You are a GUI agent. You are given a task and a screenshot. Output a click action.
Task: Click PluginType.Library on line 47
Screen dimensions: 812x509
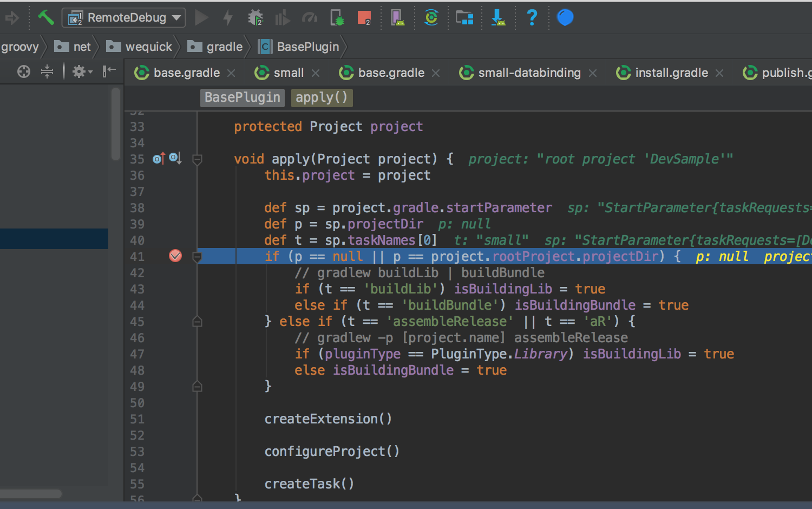click(499, 354)
